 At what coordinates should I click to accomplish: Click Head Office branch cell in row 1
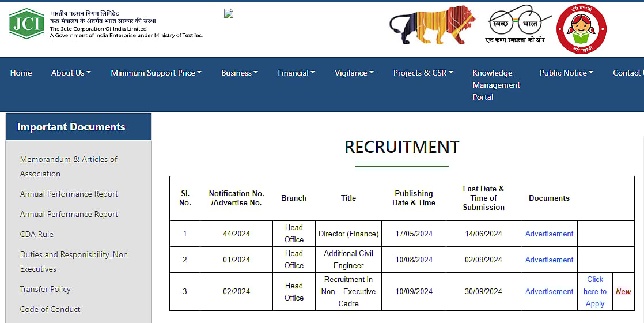click(x=294, y=233)
